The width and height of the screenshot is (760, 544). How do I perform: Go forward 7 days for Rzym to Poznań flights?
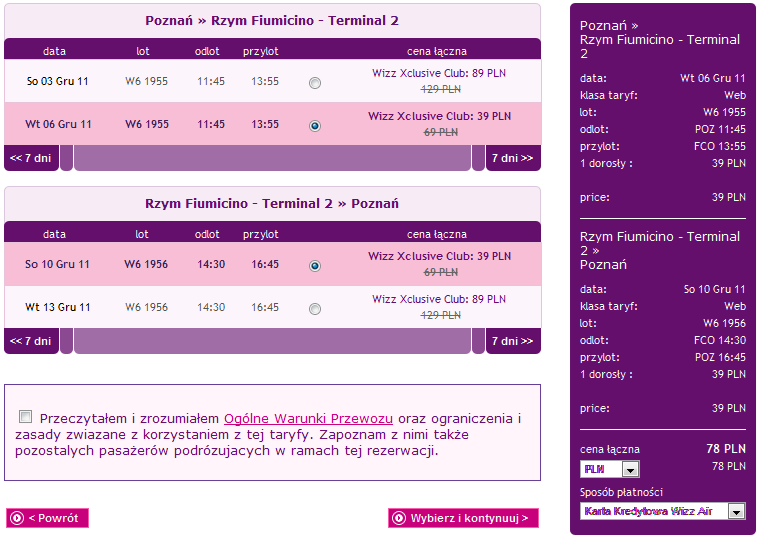pos(513,341)
